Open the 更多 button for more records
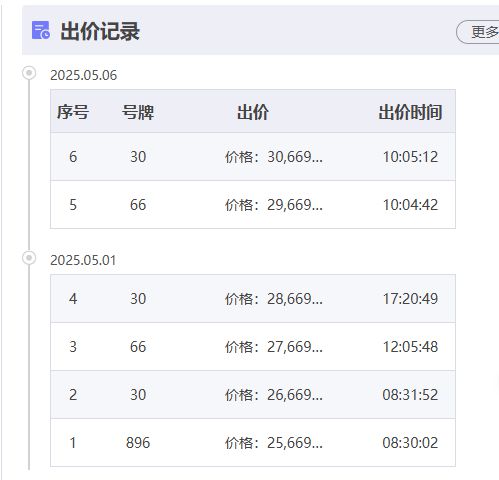Viewport: 499px width, 480px height. 478,32
